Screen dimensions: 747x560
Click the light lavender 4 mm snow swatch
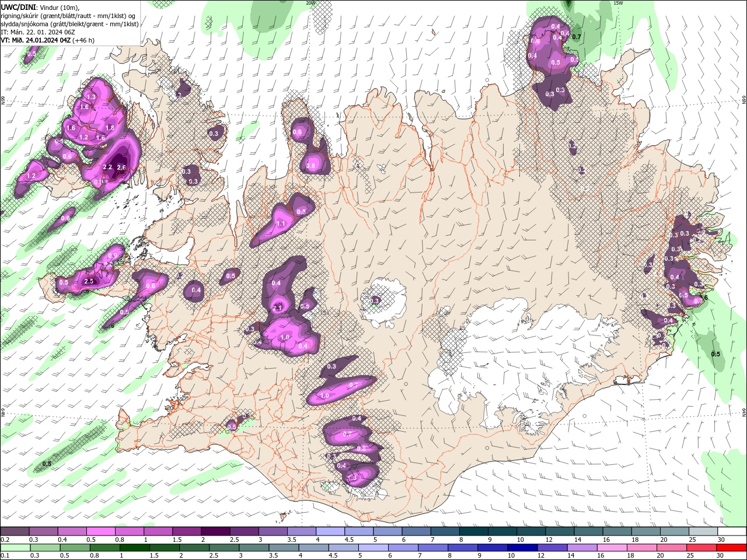(x=329, y=531)
